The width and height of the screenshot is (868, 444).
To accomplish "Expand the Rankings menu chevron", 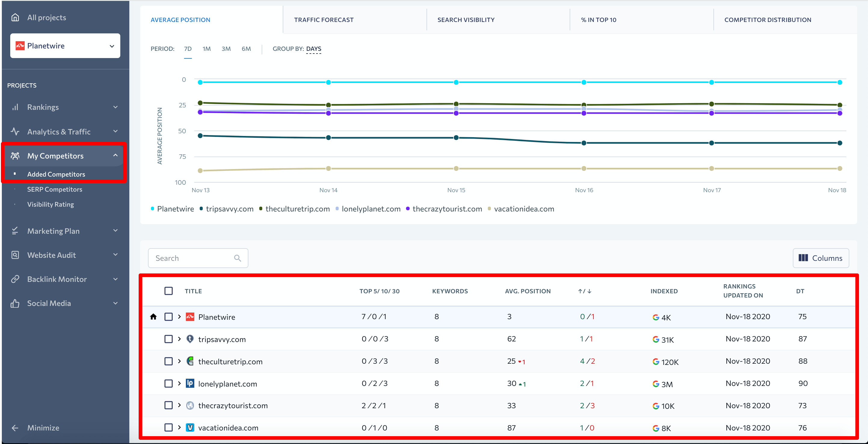I will point(115,107).
